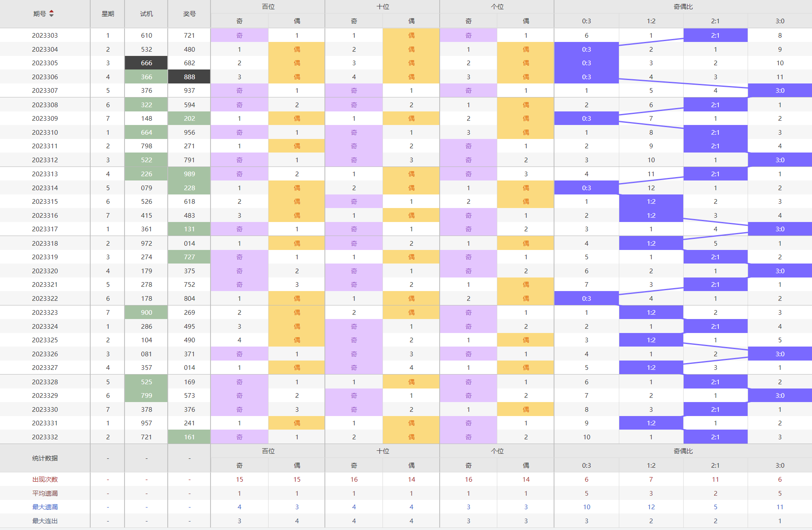Click the green prize number 228
812x530 pixels.
pyautogui.click(x=189, y=188)
